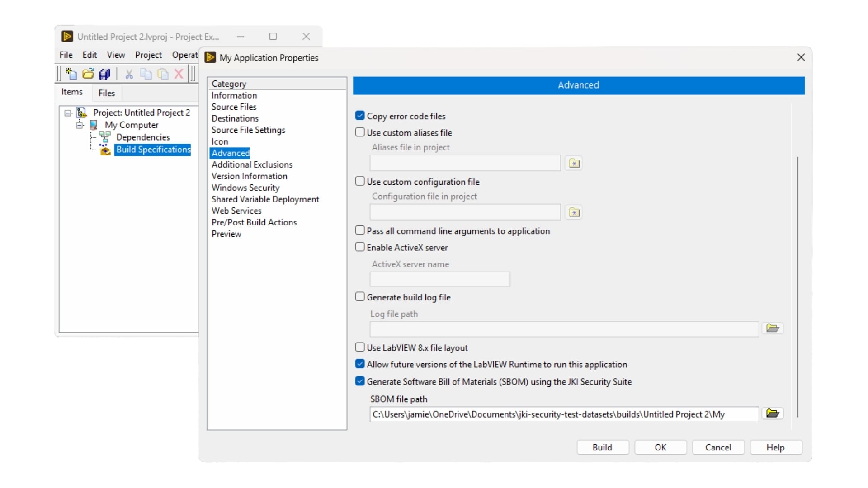Close the My Application Properties dialog

pyautogui.click(x=801, y=57)
